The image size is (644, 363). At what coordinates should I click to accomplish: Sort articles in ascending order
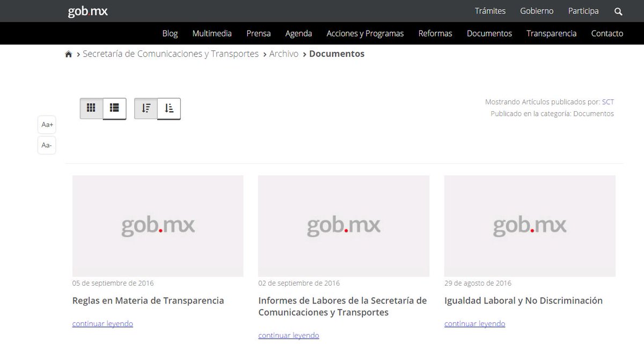click(x=169, y=108)
